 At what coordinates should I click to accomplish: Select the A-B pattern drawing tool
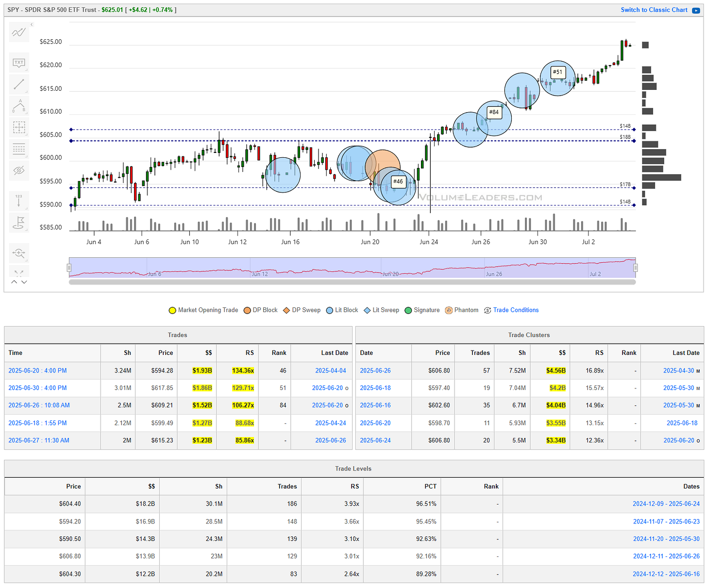[19, 106]
